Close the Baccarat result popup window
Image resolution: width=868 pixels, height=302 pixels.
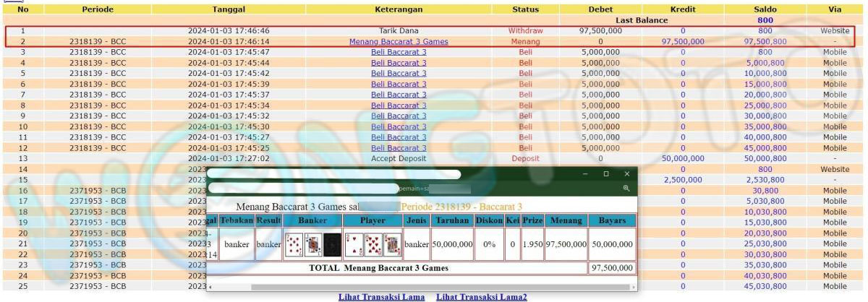[x=626, y=174]
